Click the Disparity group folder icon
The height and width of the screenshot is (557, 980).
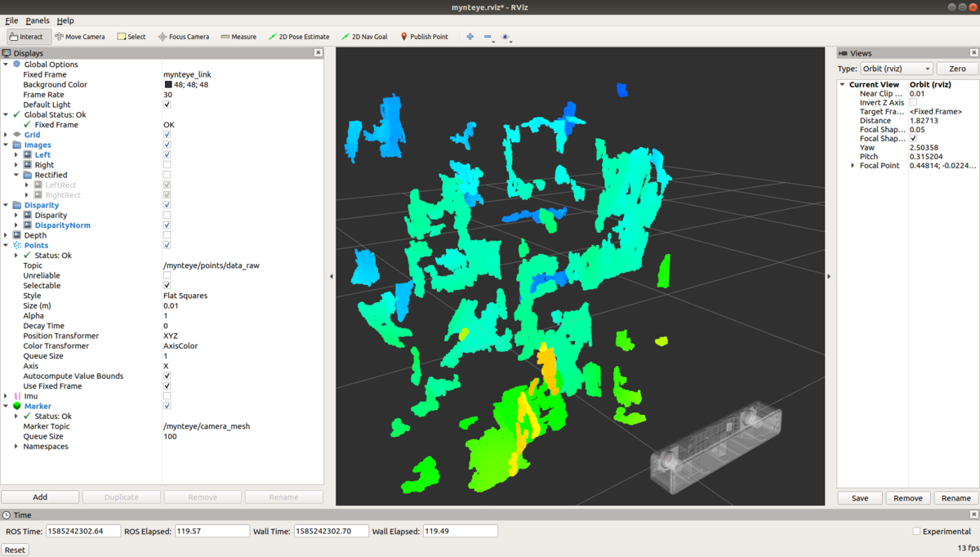coord(16,205)
